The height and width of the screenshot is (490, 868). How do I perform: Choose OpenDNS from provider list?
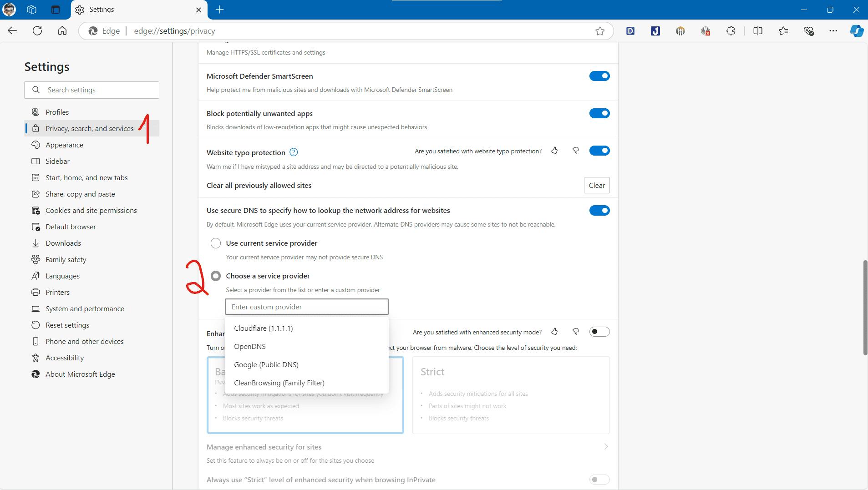[307, 346]
